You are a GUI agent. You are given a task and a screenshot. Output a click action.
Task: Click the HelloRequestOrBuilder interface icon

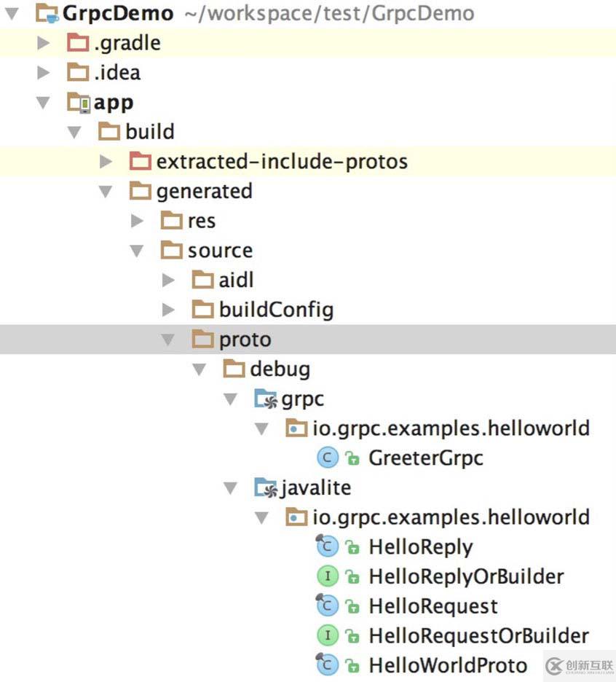point(328,636)
